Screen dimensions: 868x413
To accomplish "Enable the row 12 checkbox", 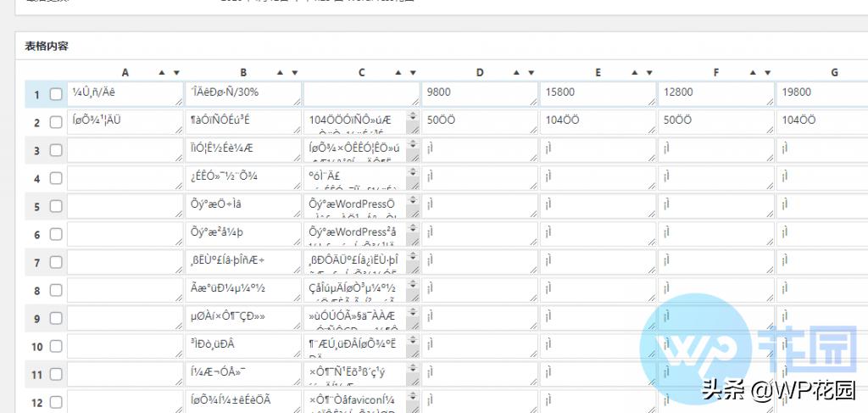I will pos(56,402).
